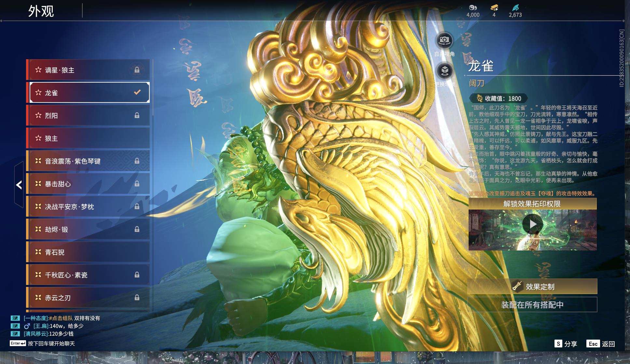Image resolution: width=630 pixels, height=364 pixels.
Task: Click player name 清风移云 in chat
Action: pyautogui.click(x=36, y=334)
